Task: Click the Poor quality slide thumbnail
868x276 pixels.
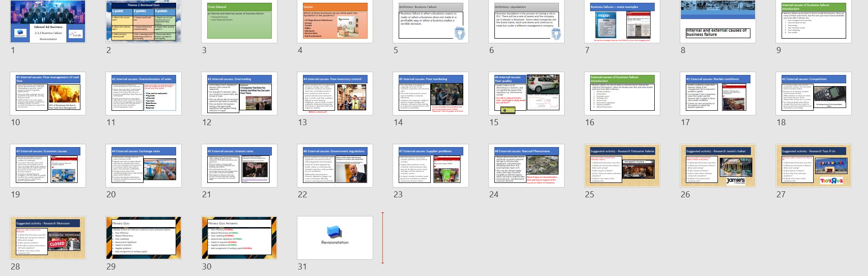Action: 526,94
